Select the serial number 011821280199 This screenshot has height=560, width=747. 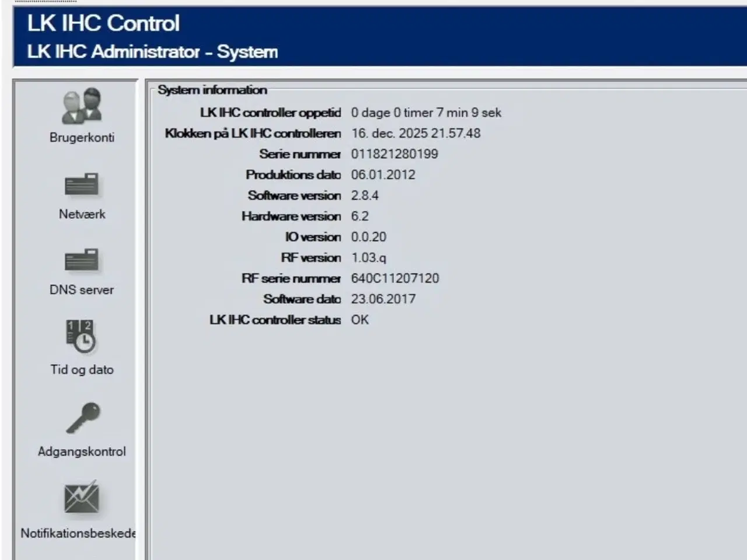click(394, 154)
